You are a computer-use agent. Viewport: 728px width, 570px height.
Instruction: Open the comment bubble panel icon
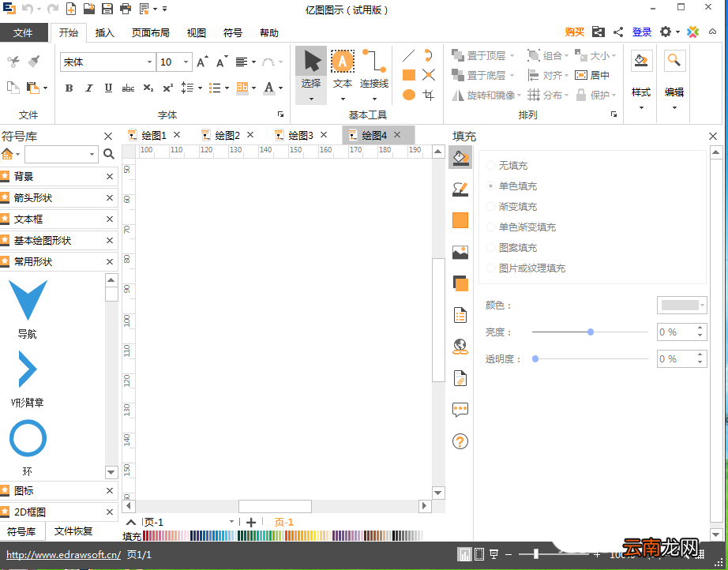[x=460, y=410]
